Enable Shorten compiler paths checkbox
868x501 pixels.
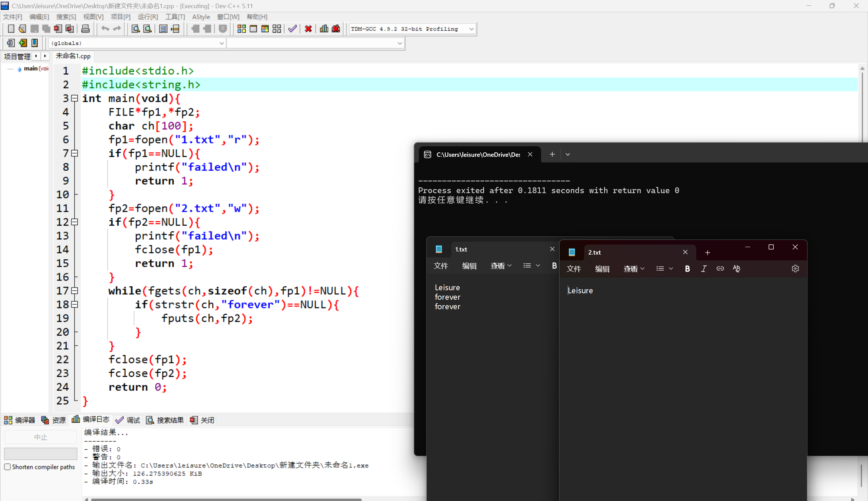point(7,467)
